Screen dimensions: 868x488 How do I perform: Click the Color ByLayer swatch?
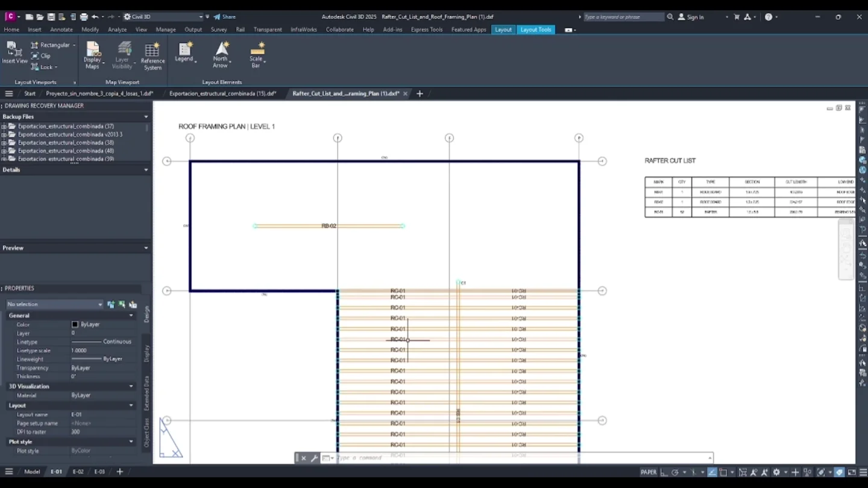75,325
